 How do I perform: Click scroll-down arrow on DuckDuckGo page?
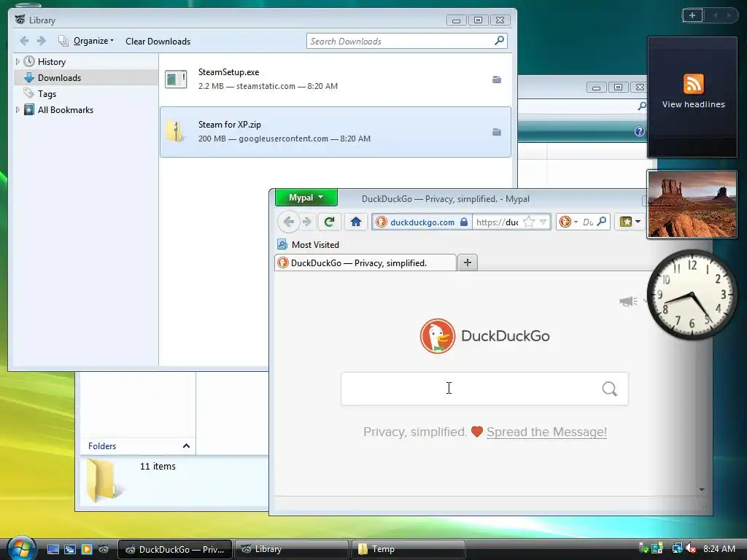coord(701,489)
